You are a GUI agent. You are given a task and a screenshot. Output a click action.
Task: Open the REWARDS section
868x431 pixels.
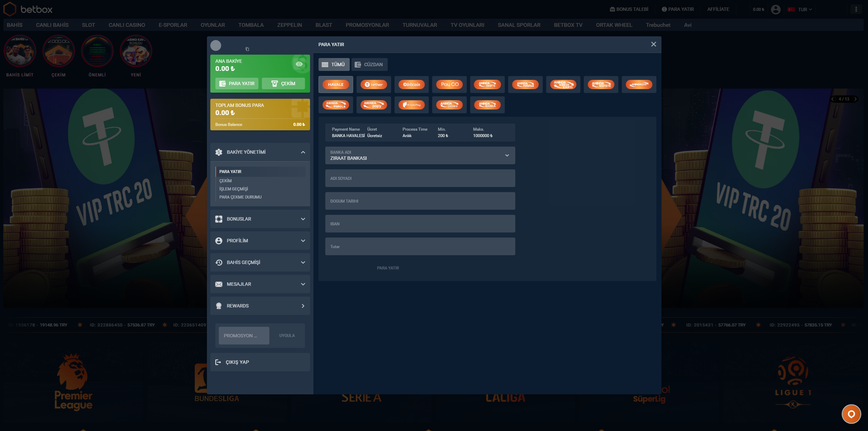(260, 306)
